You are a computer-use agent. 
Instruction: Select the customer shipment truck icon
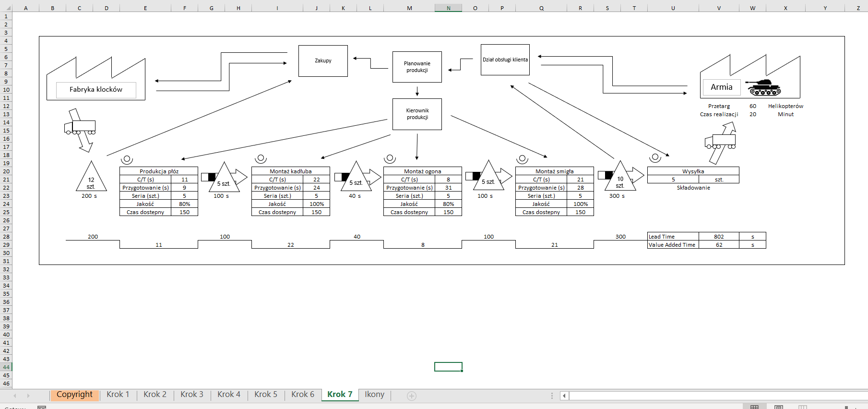tap(720, 141)
